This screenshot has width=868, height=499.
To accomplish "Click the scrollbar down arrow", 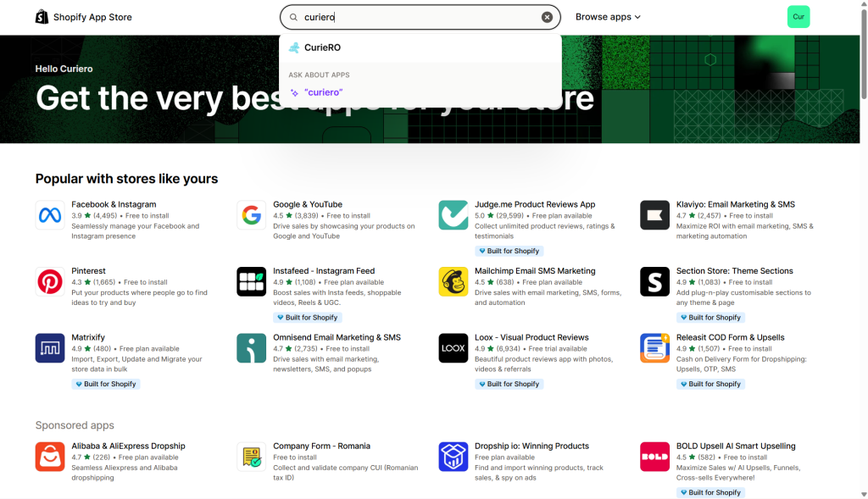I will [864, 495].
